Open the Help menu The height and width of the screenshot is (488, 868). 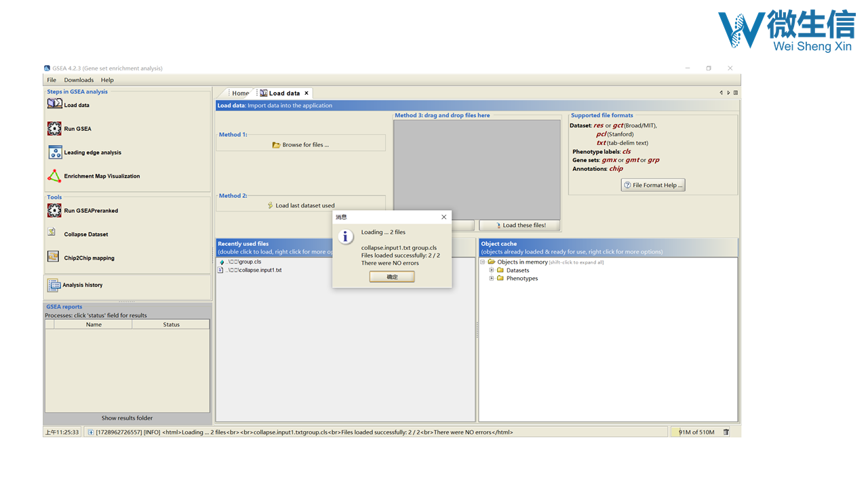pyautogui.click(x=107, y=80)
